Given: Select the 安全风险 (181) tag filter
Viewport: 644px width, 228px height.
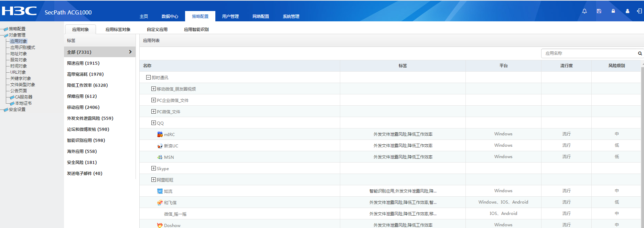Looking at the screenshot, I should (82, 163).
